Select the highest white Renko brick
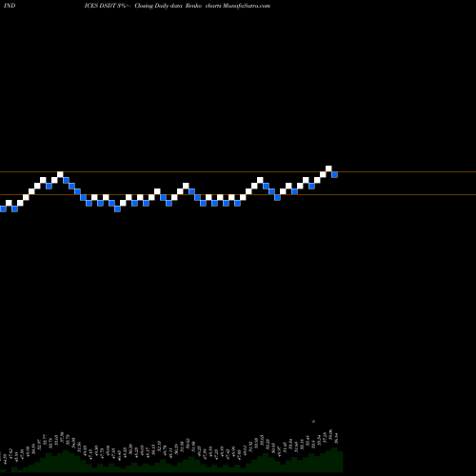This screenshot has height=476, width=476. pyautogui.click(x=328, y=169)
